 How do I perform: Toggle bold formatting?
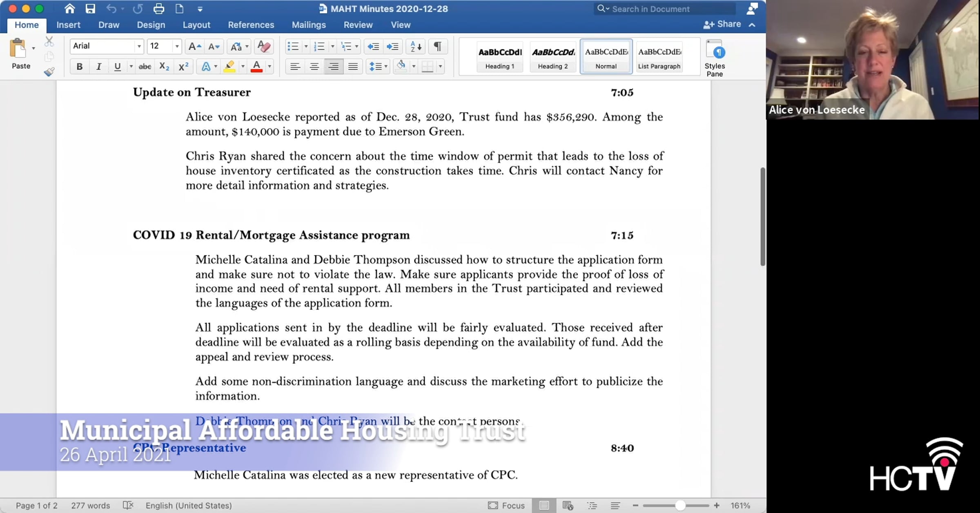[80, 67]
